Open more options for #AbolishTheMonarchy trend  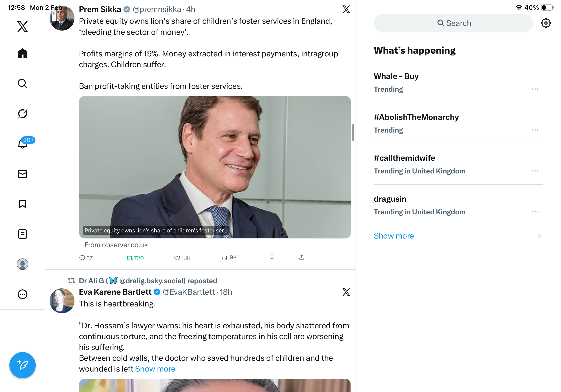click(535, 130)
